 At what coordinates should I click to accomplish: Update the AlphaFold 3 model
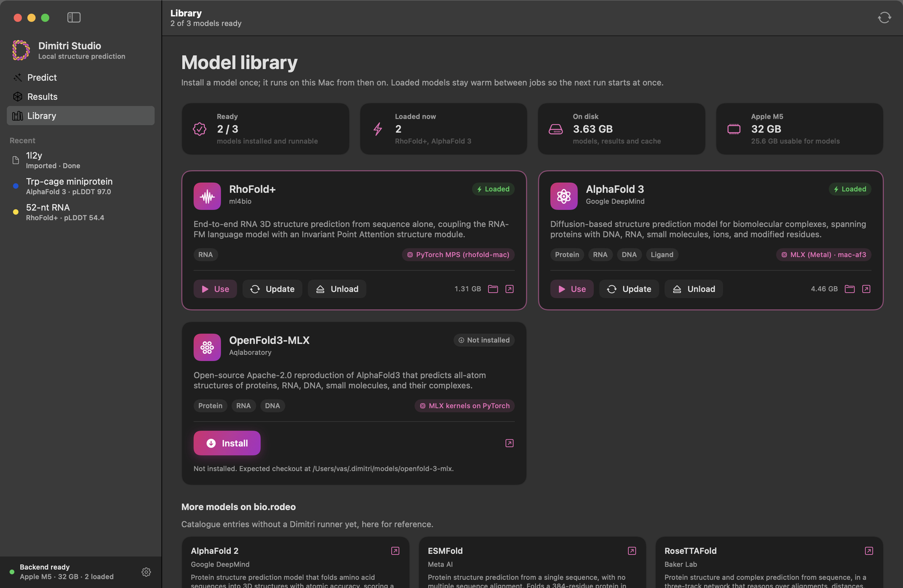coord(629,289)
